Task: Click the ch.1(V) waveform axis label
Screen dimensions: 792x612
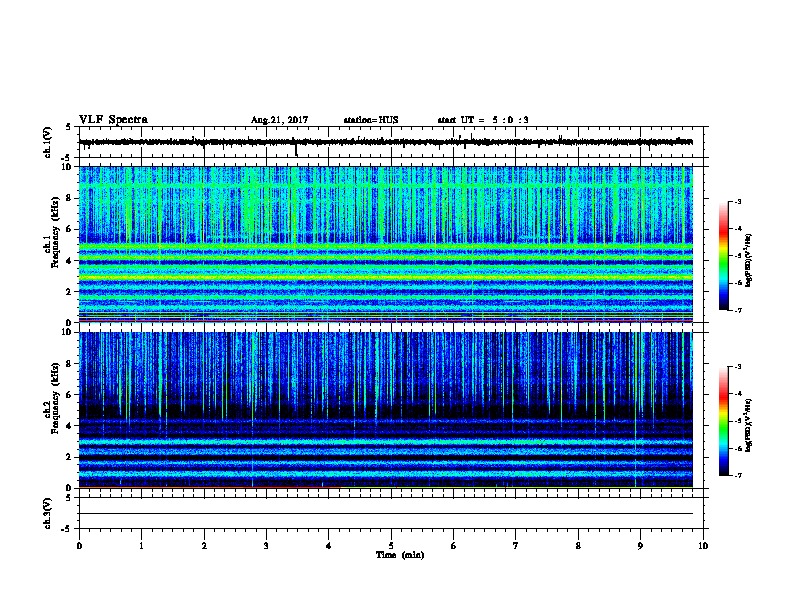Action: pyautogui.click(x=47, y=142)
